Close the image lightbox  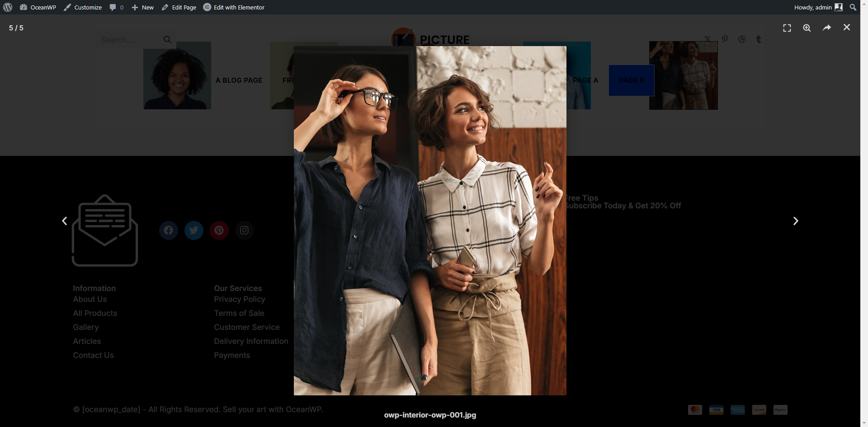(847, 28)
